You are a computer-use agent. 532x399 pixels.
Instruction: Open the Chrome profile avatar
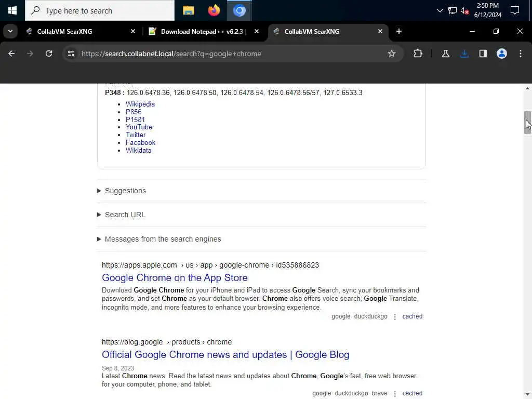pyautogui.click(x=501, y=54)
